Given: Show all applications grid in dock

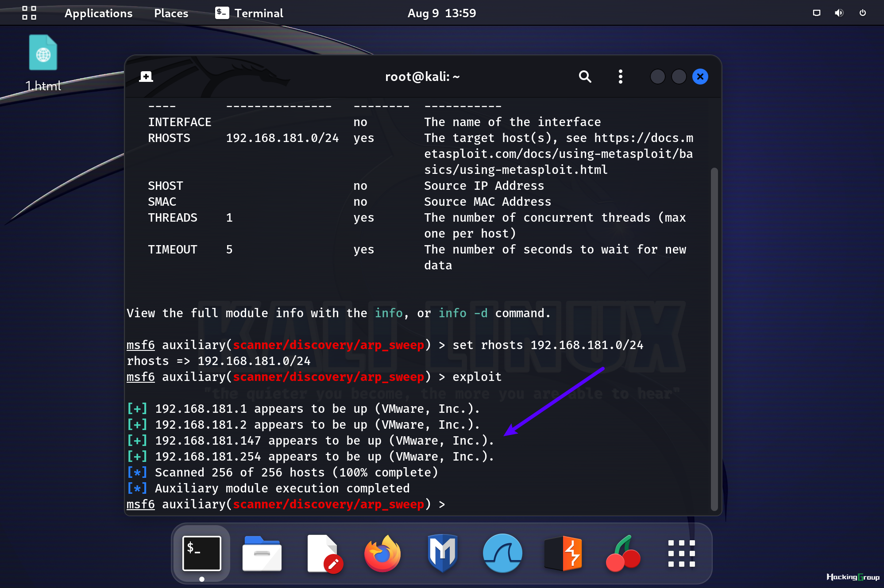Looking at the screenshot, I should point(681,553).
